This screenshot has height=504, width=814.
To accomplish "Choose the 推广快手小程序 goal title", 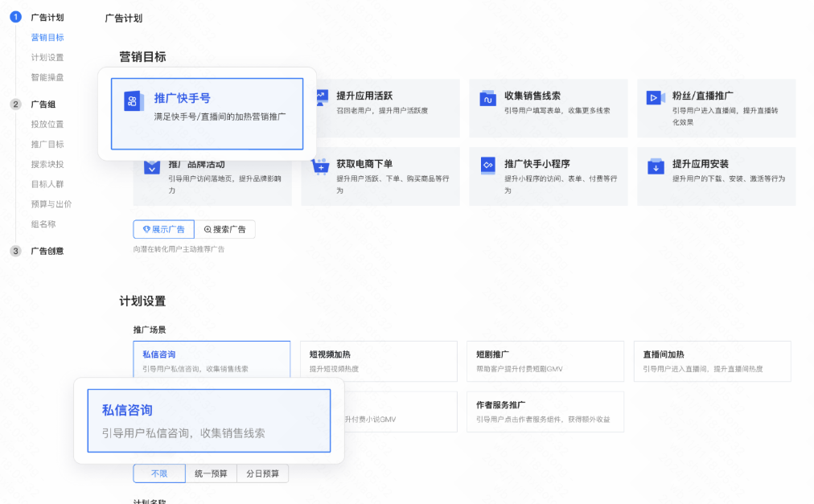I will click(537, 163).
